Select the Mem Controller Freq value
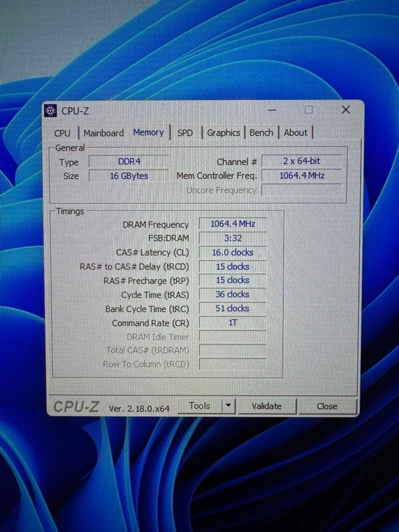The image size is (399, 532). click(302, 176)
